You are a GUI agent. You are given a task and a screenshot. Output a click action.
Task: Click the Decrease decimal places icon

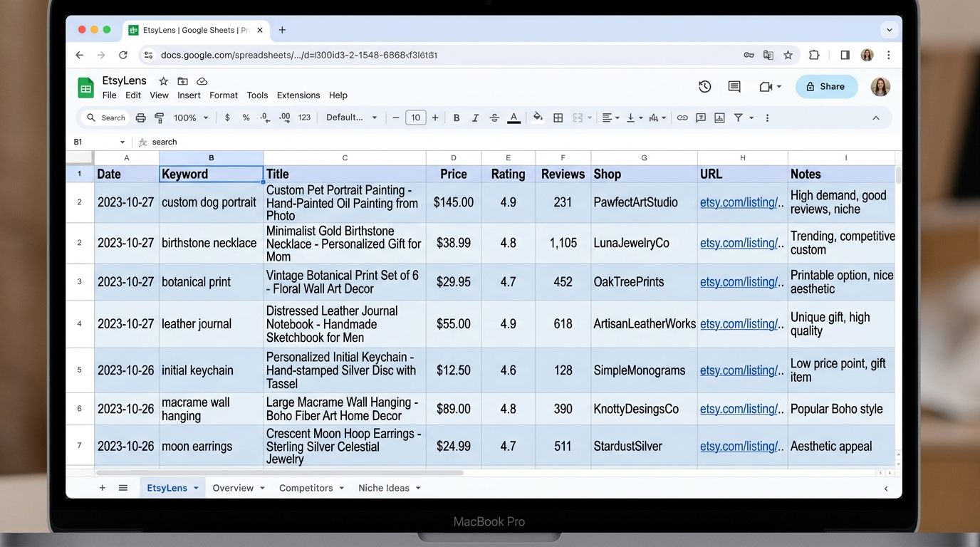click(265, 118)
